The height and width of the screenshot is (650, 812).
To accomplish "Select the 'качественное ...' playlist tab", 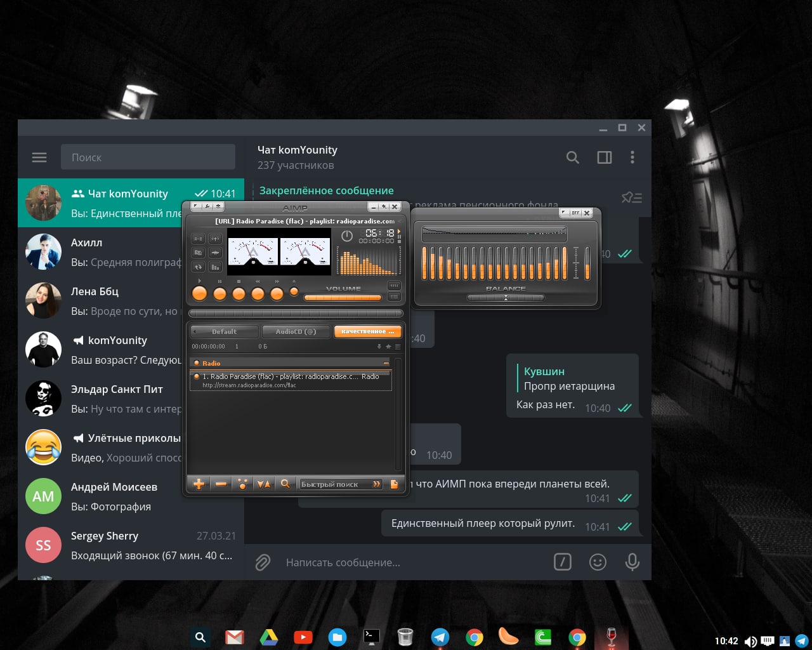I will 368,331.
